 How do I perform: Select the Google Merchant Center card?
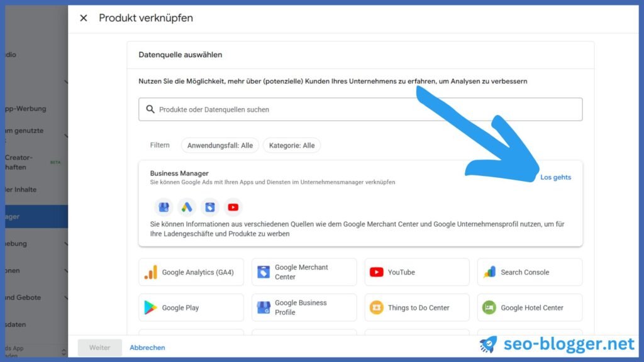pos(304,272)
